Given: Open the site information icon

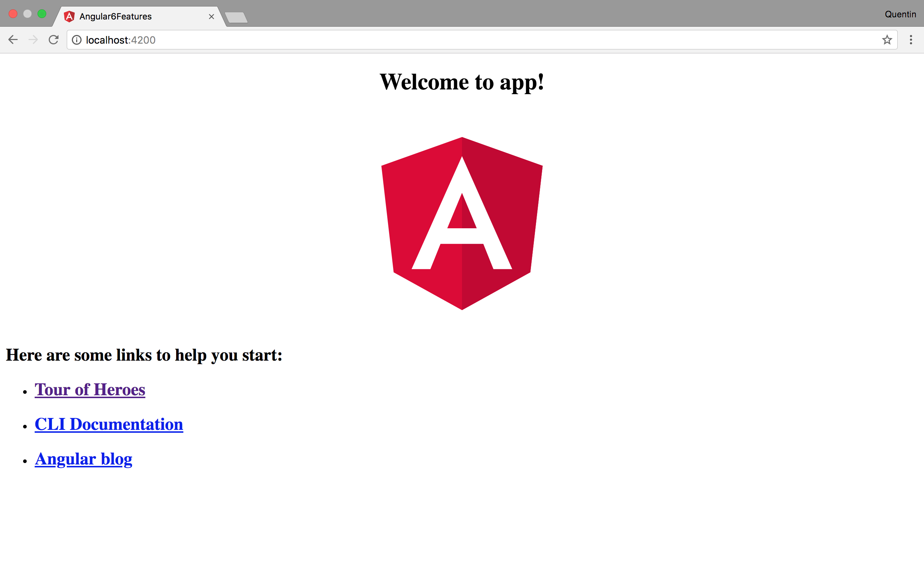Looking at the screenshot, I should [77, 40].
